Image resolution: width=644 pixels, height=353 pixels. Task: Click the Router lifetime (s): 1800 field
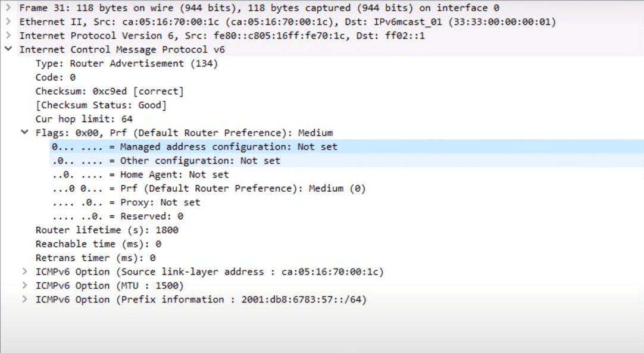pyautogui.click(x=107, y=230)
